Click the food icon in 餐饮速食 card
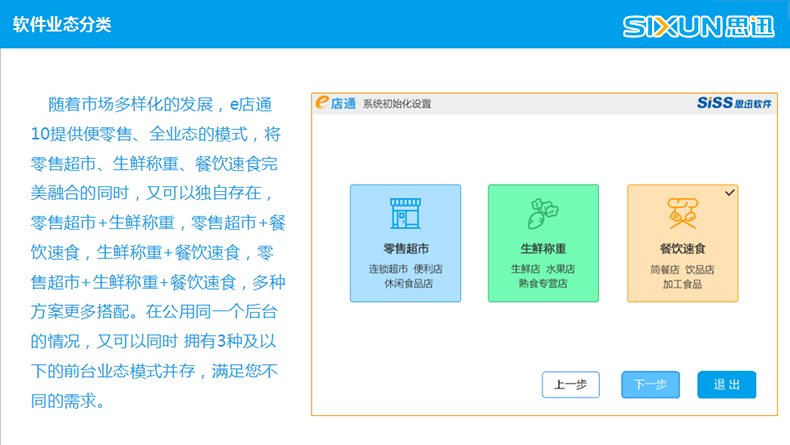Image resolution: width=790 pixels, height=445 pixels. 681,213
